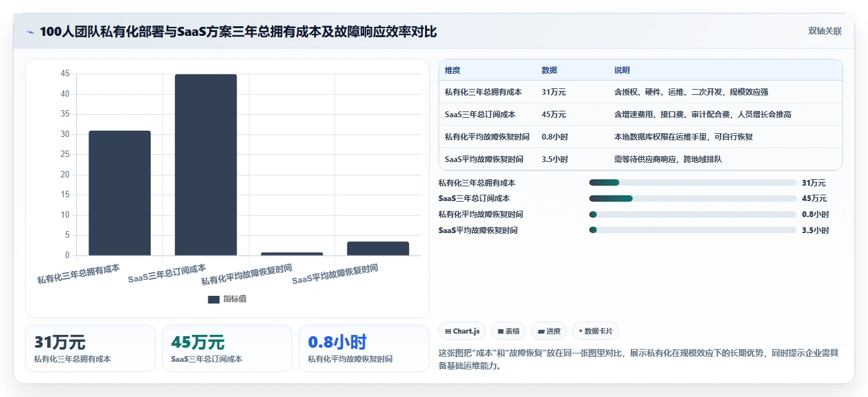Click x-axis label SaaS平均故障恢复时间
This screenshot has width=868, height=397.
click(335, 275)
